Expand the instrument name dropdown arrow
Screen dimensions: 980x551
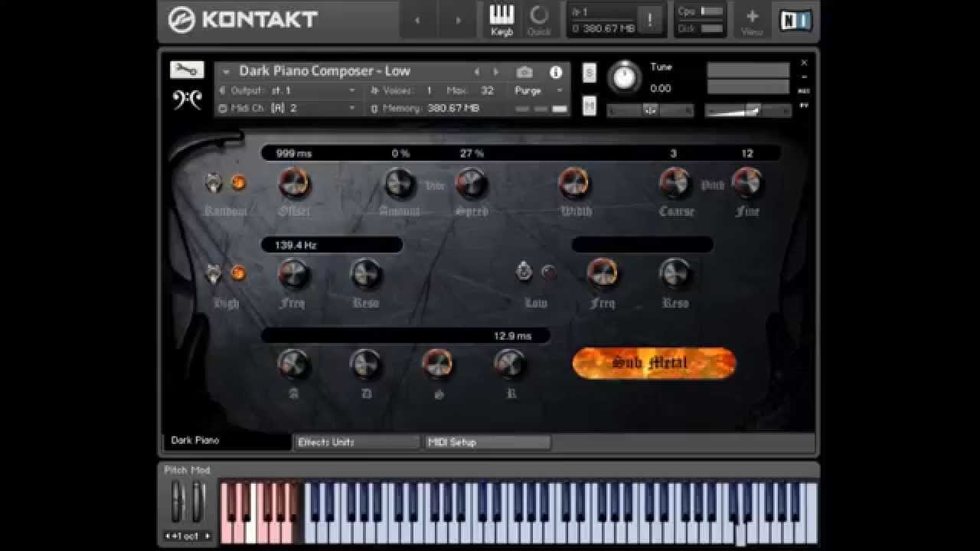point(226,72)
